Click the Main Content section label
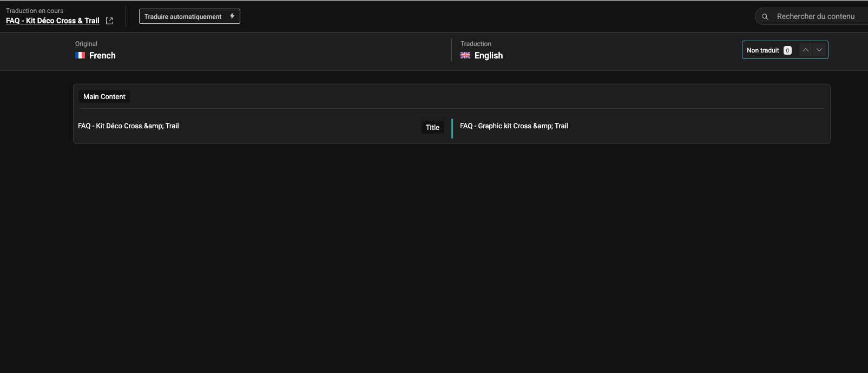868x373 pixels. pos(104,96)
